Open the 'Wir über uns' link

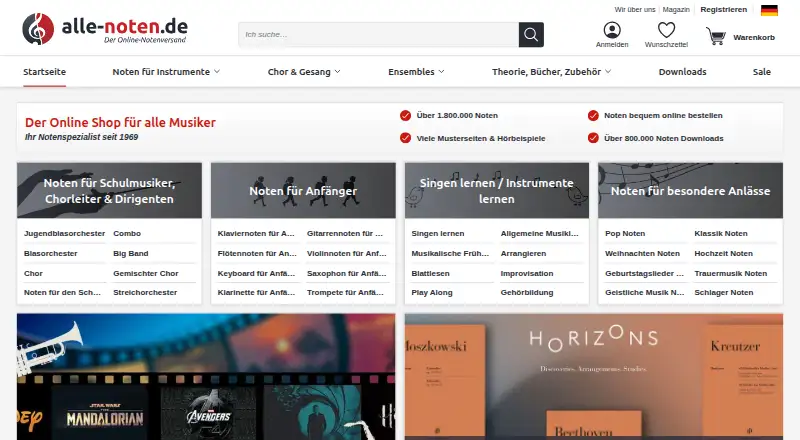click(635, 10)
